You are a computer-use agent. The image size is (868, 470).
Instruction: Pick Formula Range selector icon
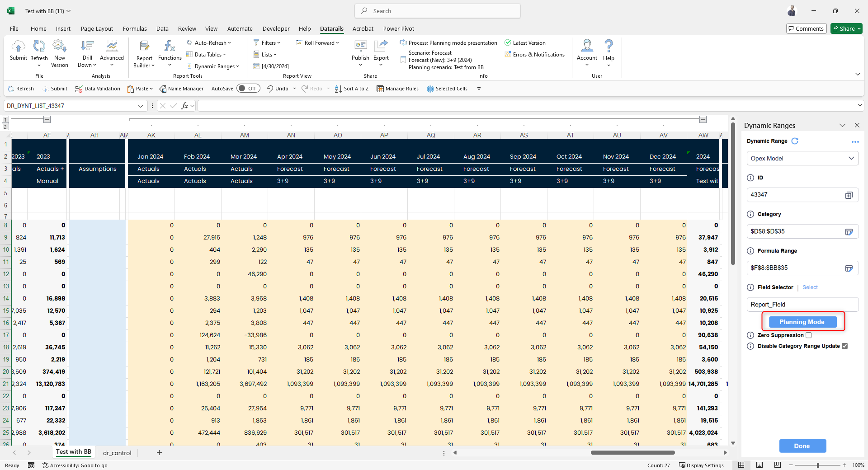(x=849, y=268)
